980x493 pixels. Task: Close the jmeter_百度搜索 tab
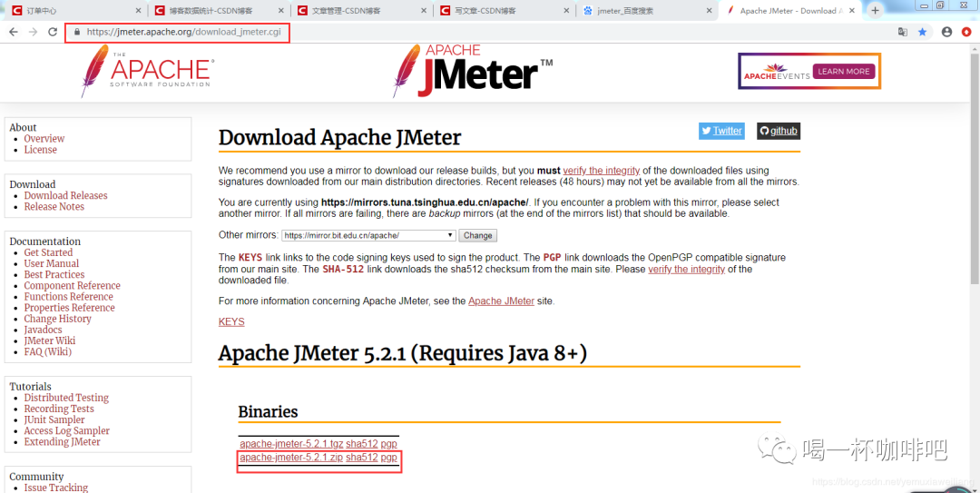(x=709, y=11)
